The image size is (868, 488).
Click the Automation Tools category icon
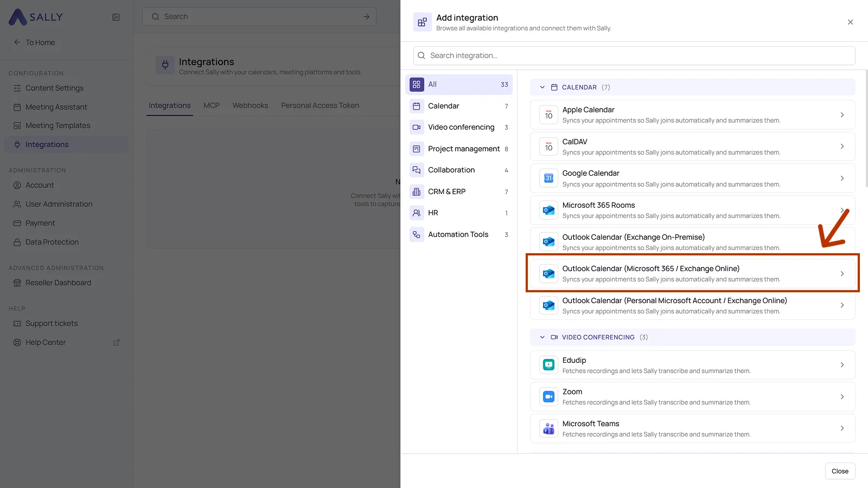click(x=416, y=234)
